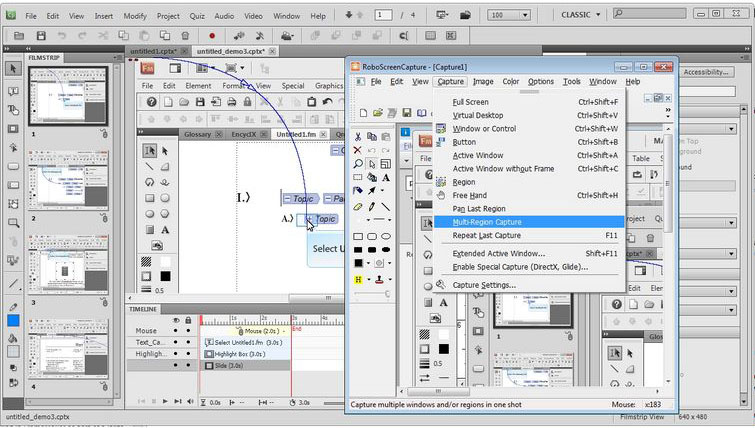755x428 pixels.
Task: Click the red Record button in the toolbar
Action: pos(212,36)
